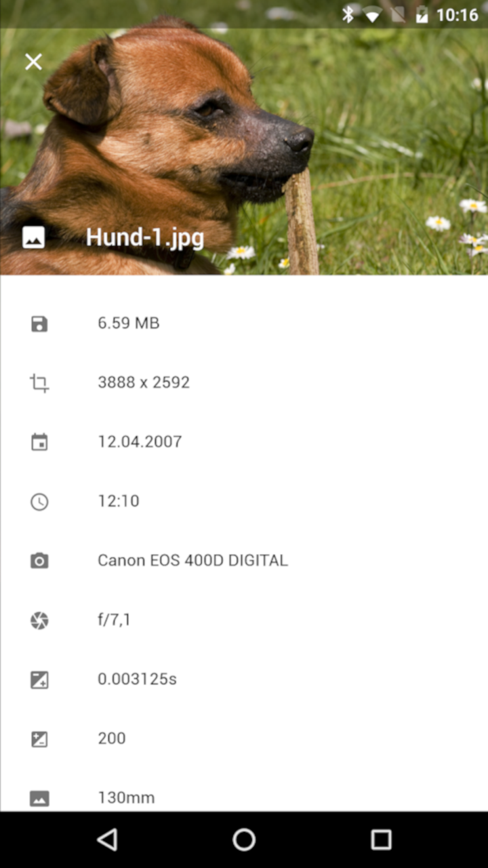
Task: Open recent apps with the square button
Action: click(381, 840)
